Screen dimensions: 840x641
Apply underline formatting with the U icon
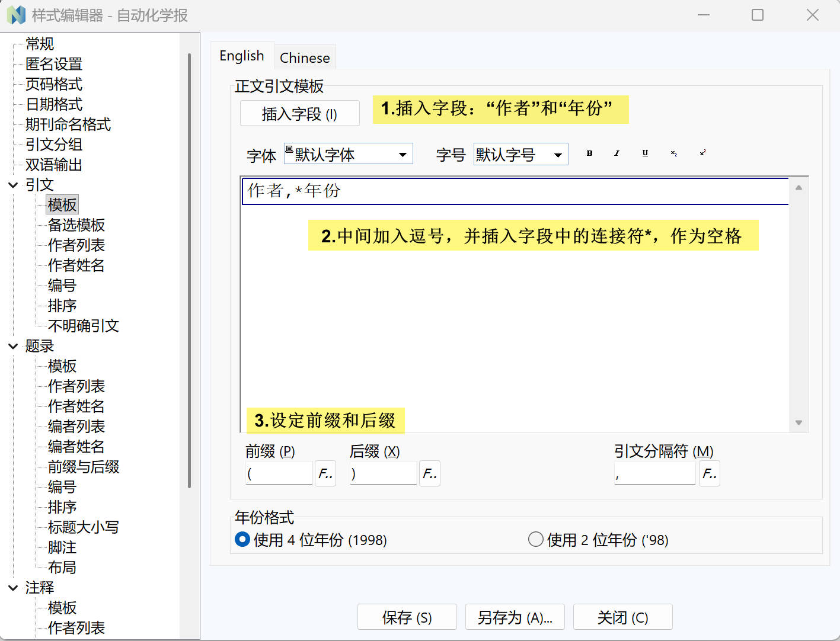pos(645,153)
